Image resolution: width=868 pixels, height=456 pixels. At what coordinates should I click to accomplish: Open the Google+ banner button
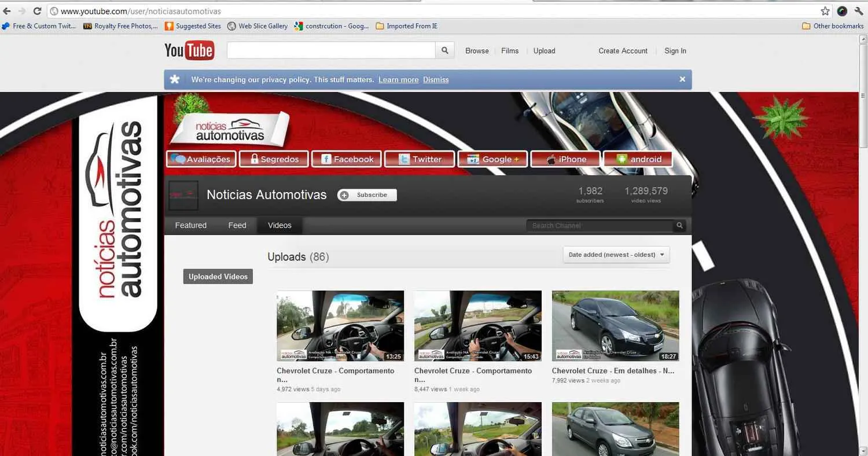click(492, 159)
